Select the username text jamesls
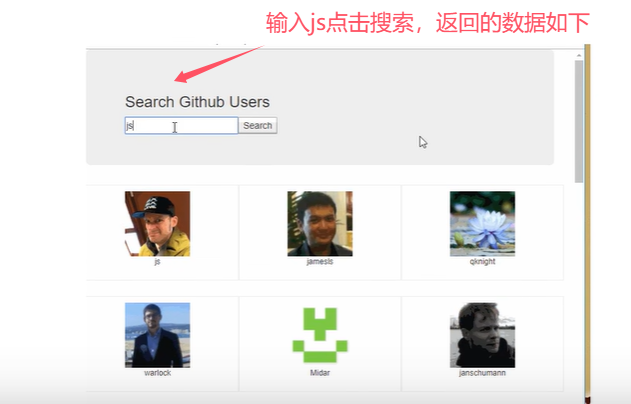 click(320, 262)
